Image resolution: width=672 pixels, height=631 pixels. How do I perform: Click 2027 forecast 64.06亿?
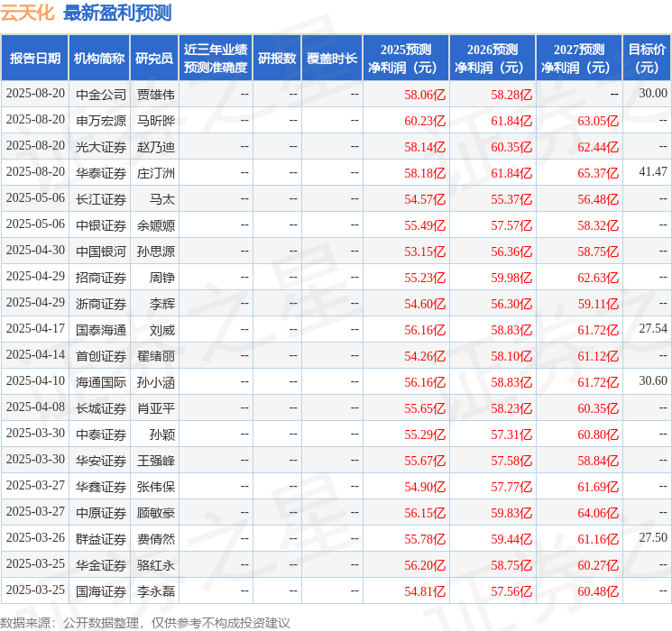(x=598, y=513)
